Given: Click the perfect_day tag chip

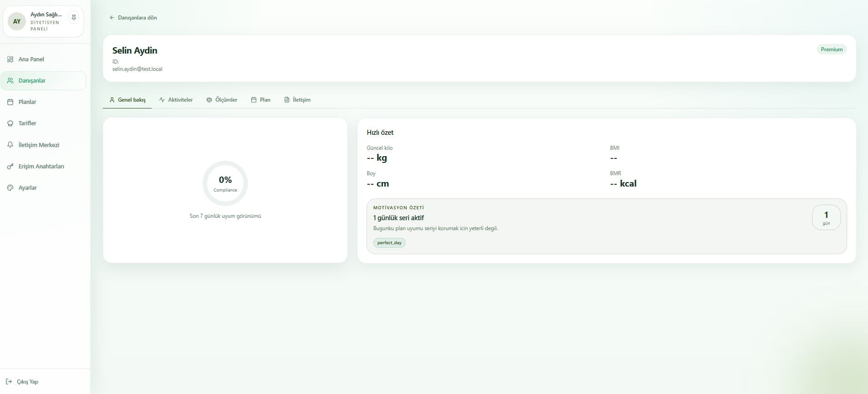Looking at the screenshot, I should pyautogui.click(x=389, y=243).
